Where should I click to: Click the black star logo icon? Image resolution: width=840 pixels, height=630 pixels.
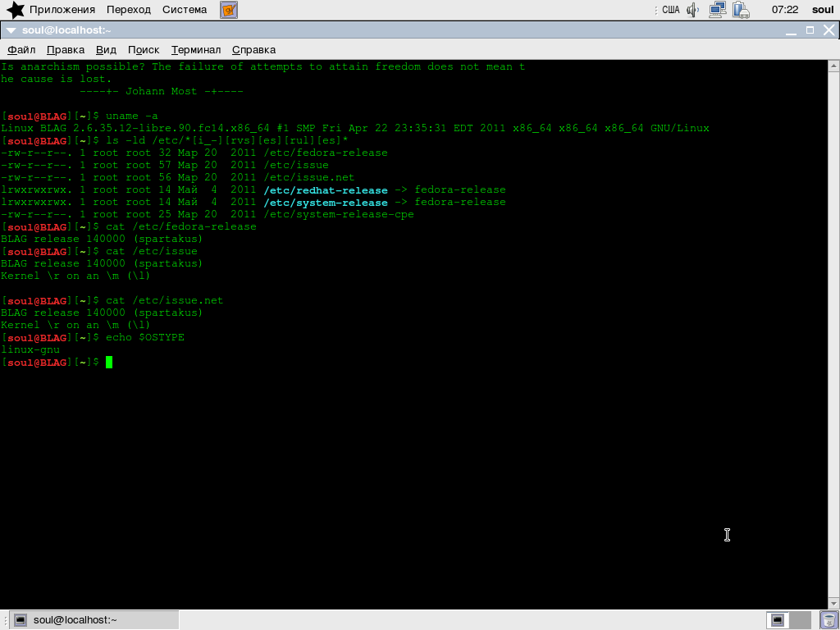point(15,10)
